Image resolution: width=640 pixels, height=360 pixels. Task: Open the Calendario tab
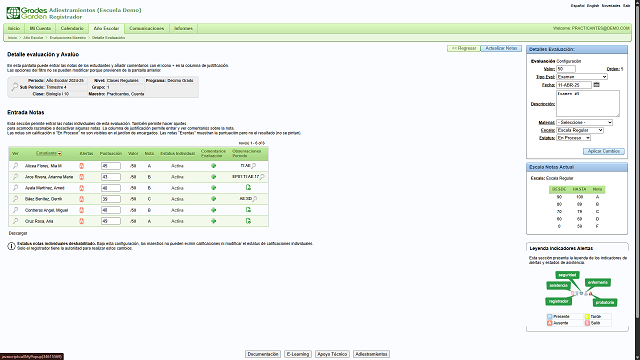(x=72, y=28)
